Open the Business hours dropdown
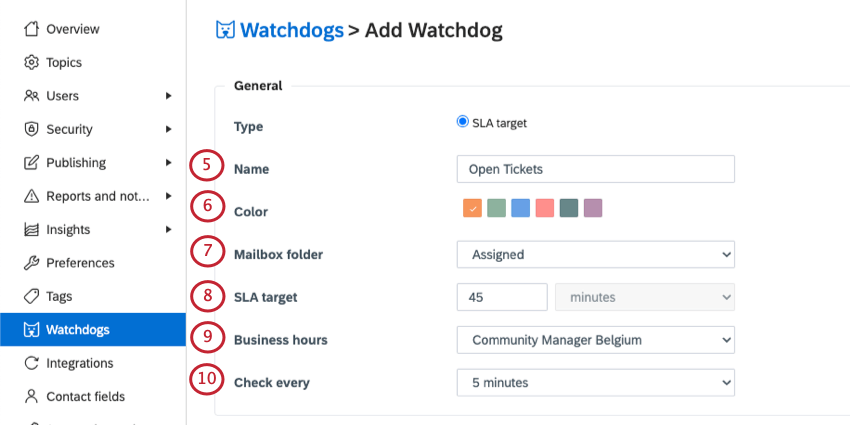This screenshot has width=850, height=425. click(x=596, y=340)
